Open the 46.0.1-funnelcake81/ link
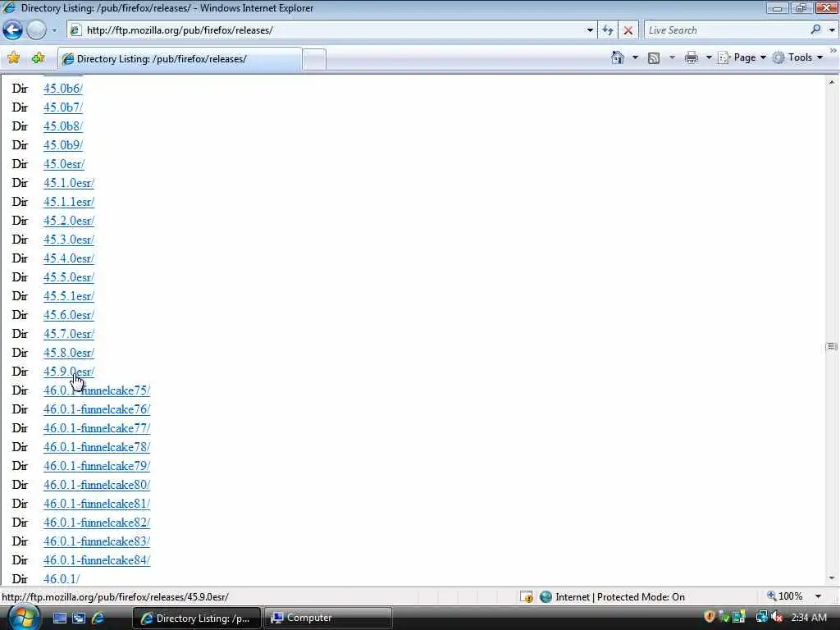The image size is (840, 630). 97,503
